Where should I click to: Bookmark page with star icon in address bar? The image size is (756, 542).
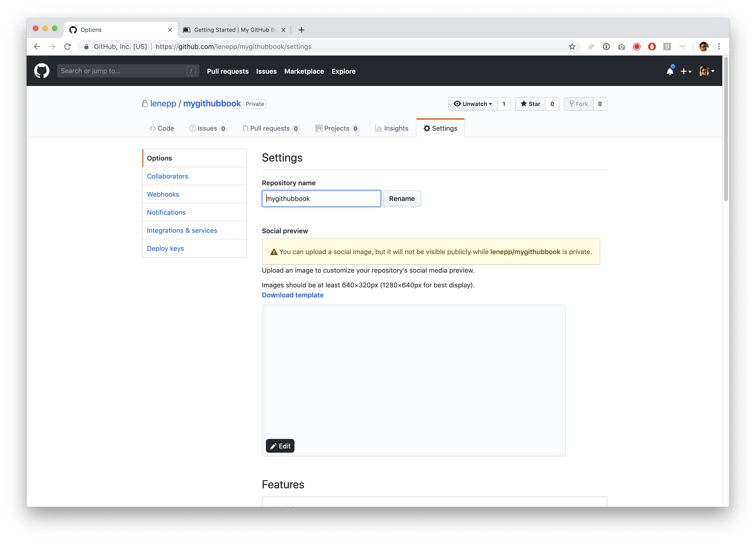click(572, 47)
